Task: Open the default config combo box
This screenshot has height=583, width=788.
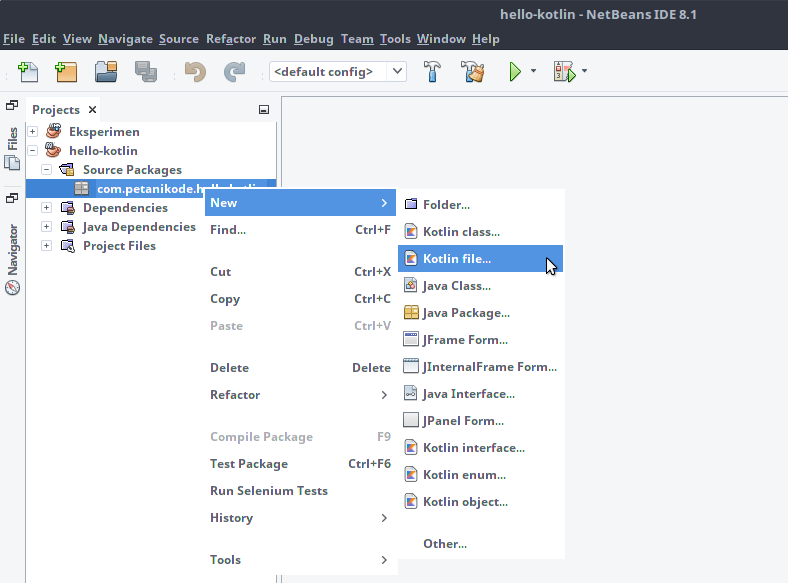Action: [x=338, y=71]
